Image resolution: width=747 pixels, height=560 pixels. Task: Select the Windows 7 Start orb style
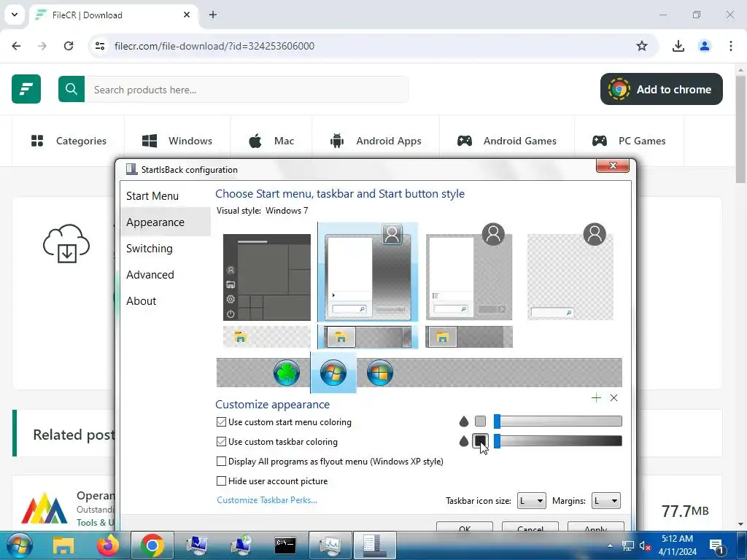(333, 373)
